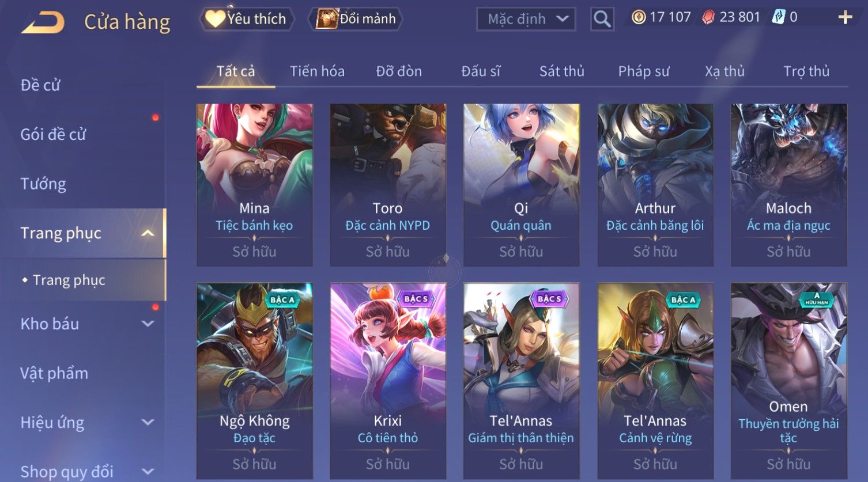Image resolution: width=868 pixels, height=482 pixels.
Task: Open the Tướng sidebar menu
Action: 43,184
